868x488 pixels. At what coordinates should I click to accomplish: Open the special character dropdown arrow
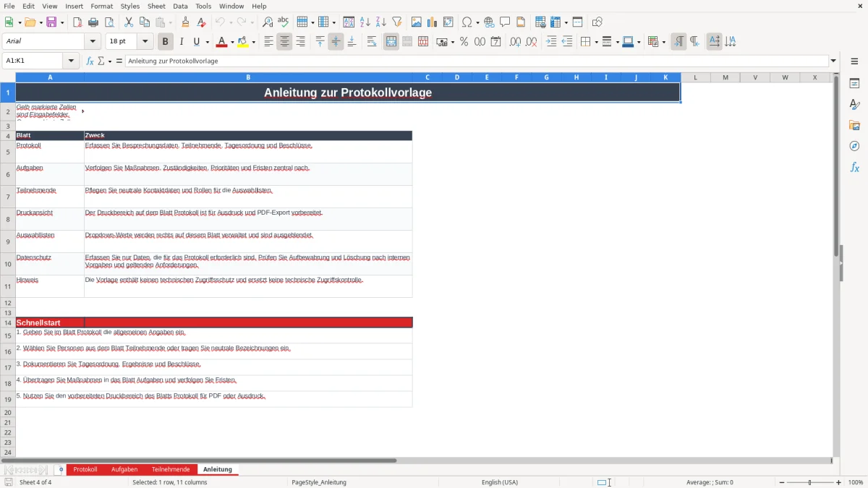click(477, 22)
